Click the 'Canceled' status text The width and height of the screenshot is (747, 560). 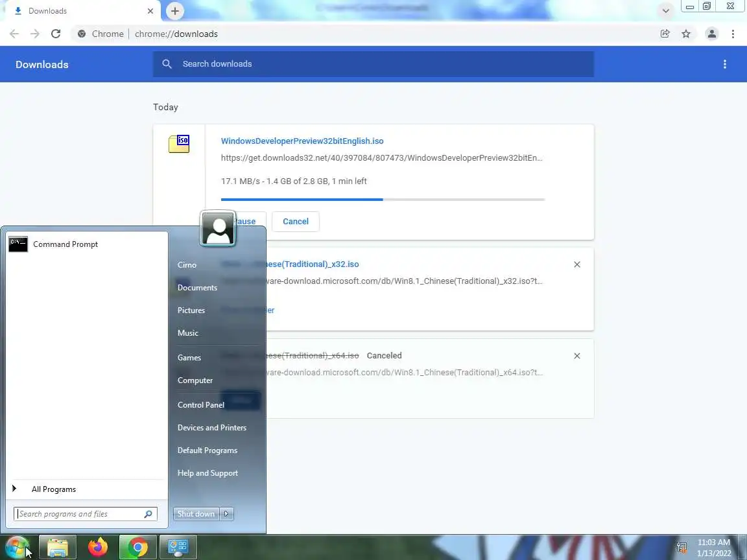384,356
